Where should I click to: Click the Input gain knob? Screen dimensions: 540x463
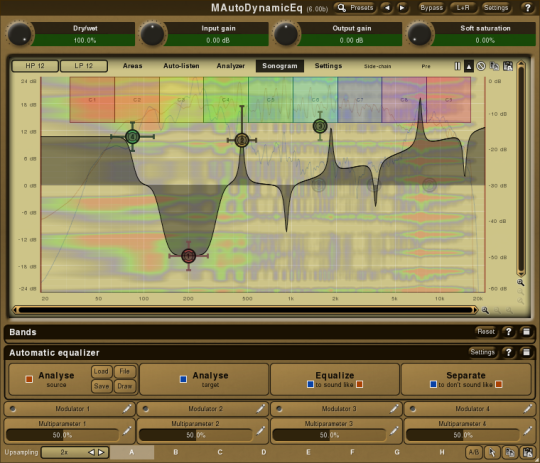(x=152, y=34)
